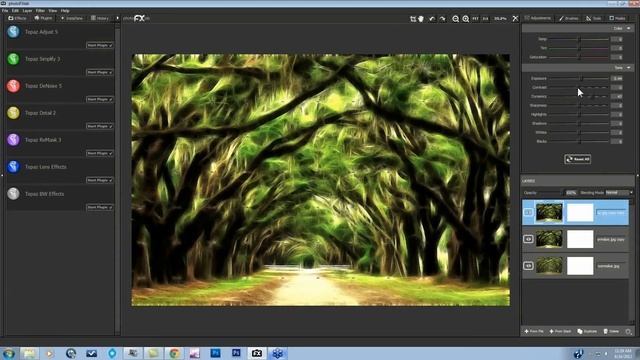
Task: Toggle visibility of the bottom layer
Action: pyautogui.click(x=528, y=266)
